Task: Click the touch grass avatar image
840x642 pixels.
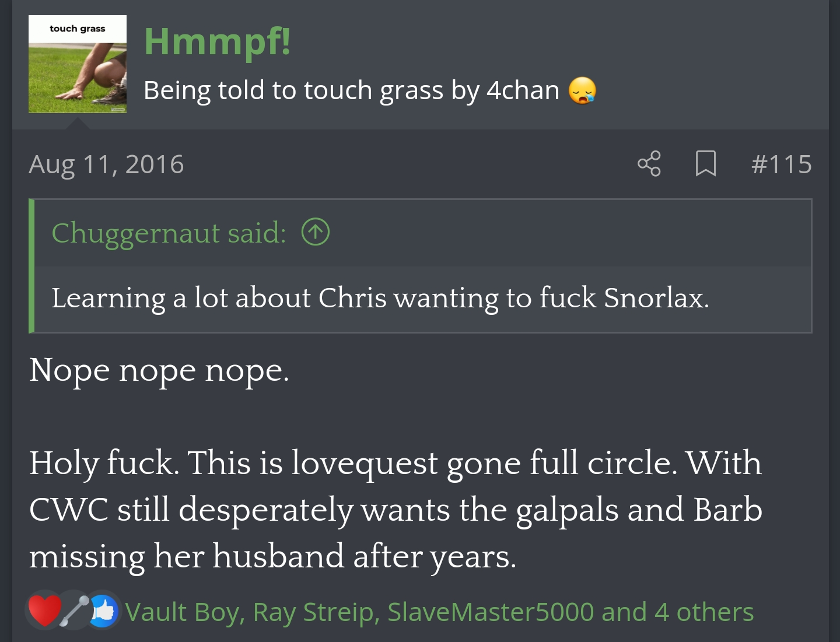Action: [78, 64]
